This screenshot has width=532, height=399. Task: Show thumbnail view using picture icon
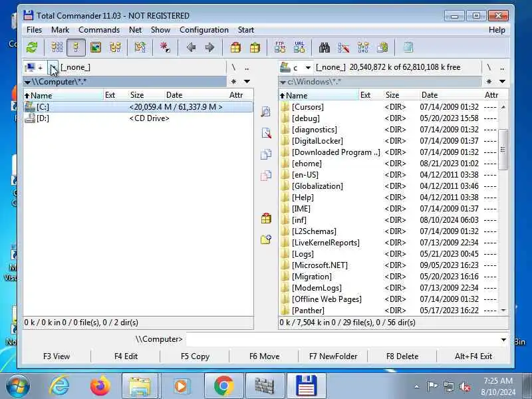[96, 47]
